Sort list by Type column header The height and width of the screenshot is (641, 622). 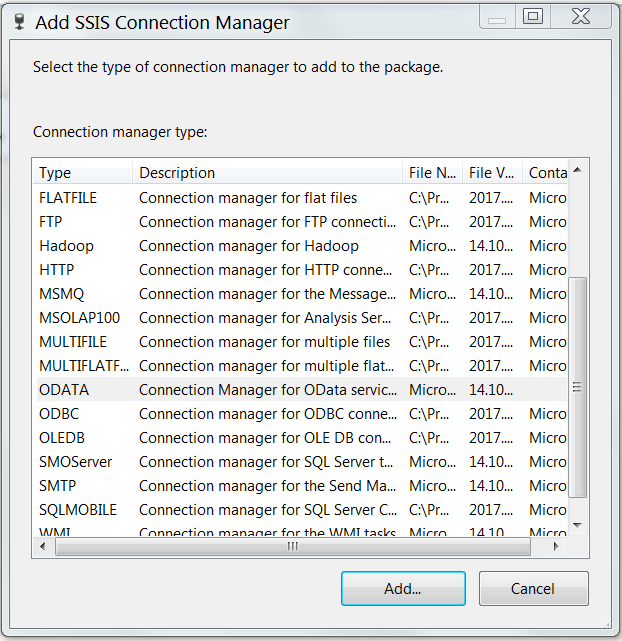[x=82, y=173]
